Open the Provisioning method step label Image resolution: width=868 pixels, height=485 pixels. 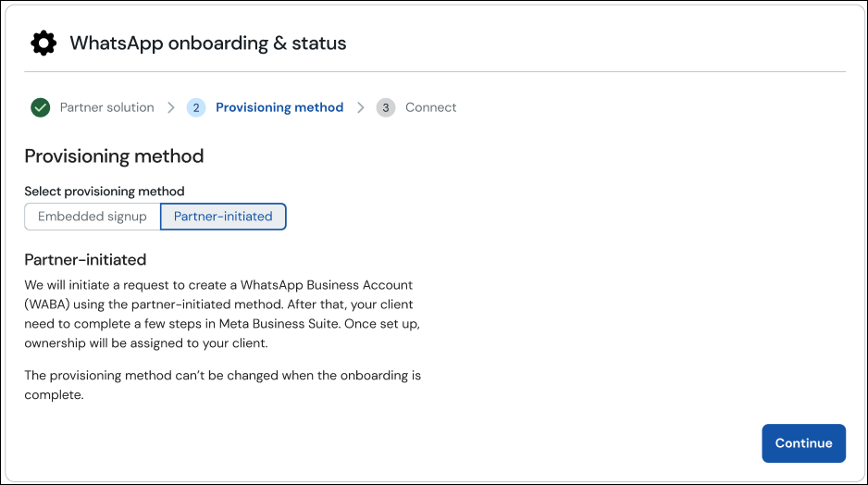pyautogui.click(x=279, y=107)
